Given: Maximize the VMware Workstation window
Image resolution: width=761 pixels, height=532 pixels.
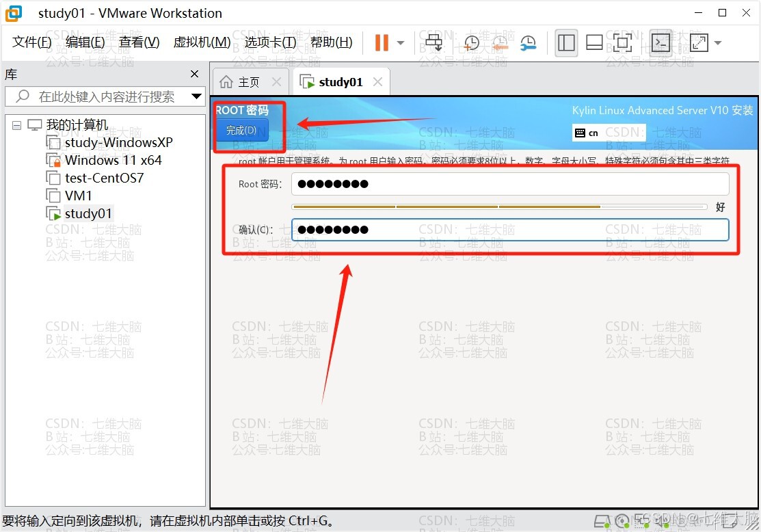Looking at the screenshot, I should click(722, 12).
